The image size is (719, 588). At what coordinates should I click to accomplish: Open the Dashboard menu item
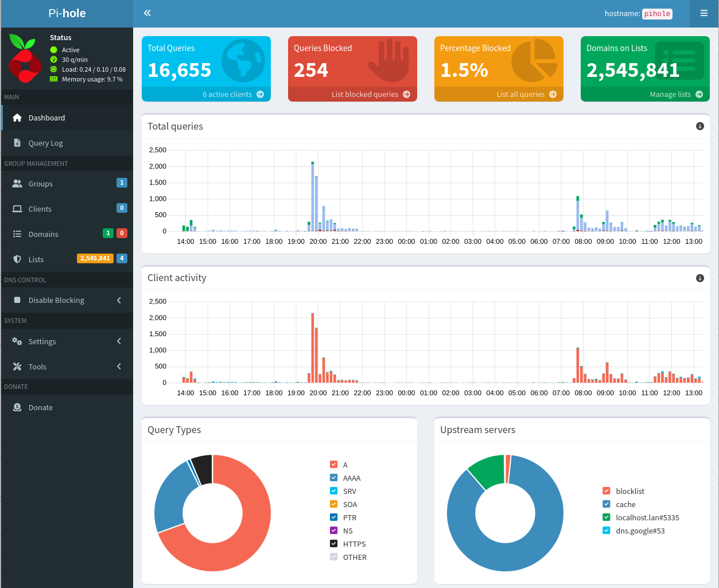[x=67, y=118]
